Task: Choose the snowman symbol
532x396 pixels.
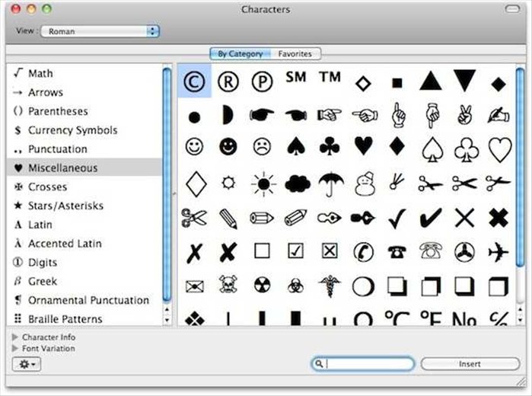Action: (x=365, y=184)
